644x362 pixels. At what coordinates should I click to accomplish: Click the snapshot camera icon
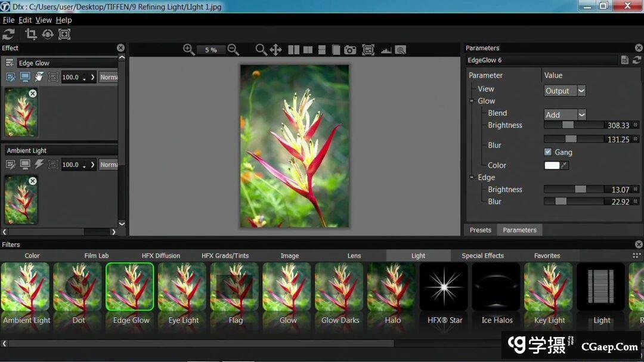point(350,49)
